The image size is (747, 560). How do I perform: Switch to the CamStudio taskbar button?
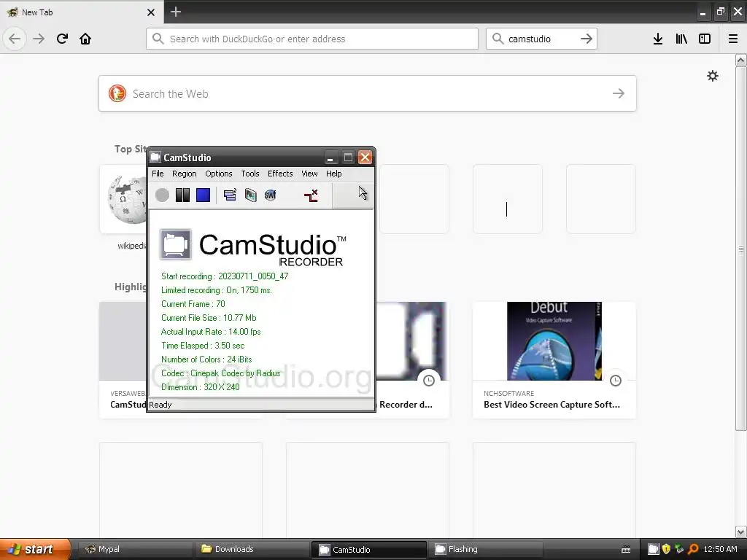tap(368, 549)
